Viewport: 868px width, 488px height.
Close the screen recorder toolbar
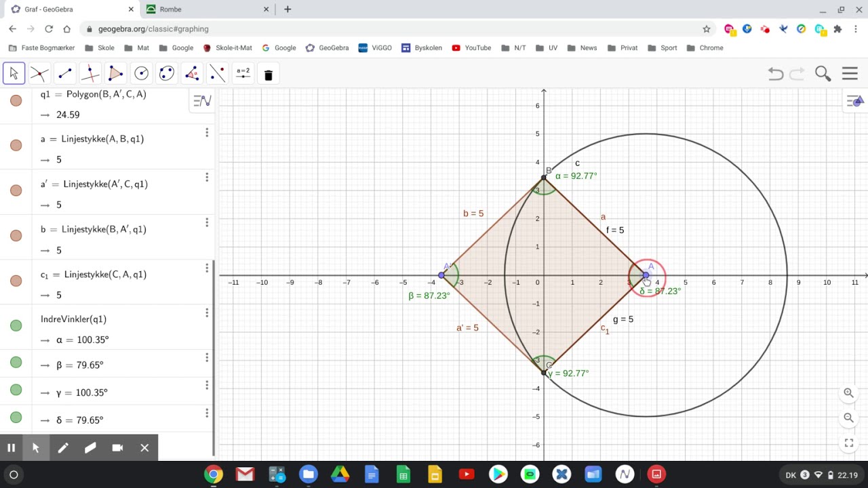pyautogui.click(x=144, y=448)
